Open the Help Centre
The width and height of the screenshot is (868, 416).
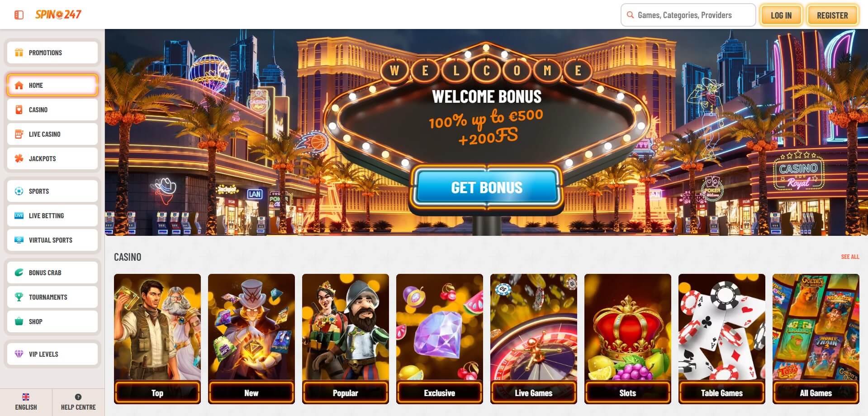[78, 402]
